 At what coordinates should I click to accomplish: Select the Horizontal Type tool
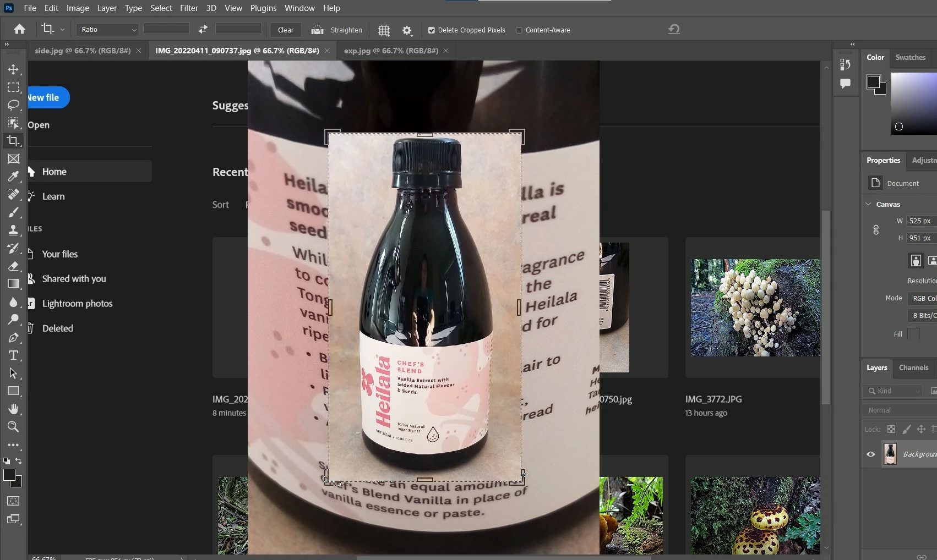[x=13, y=355]
